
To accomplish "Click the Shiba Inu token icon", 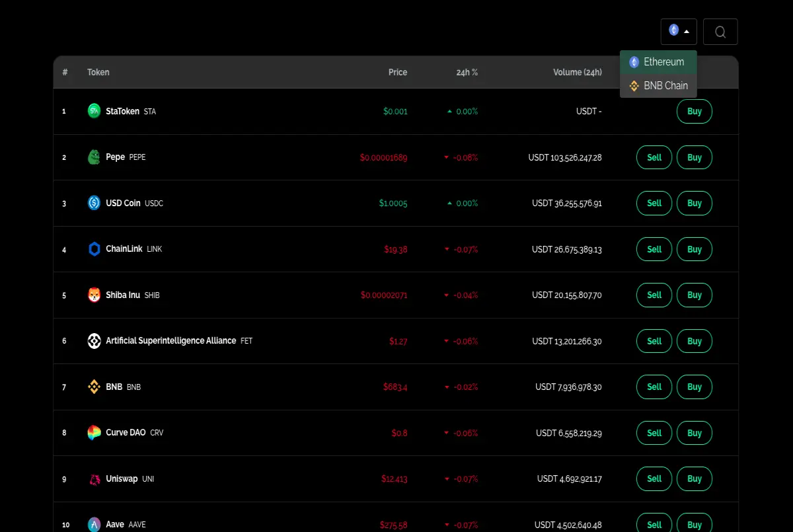I will [x=94, y=295].
